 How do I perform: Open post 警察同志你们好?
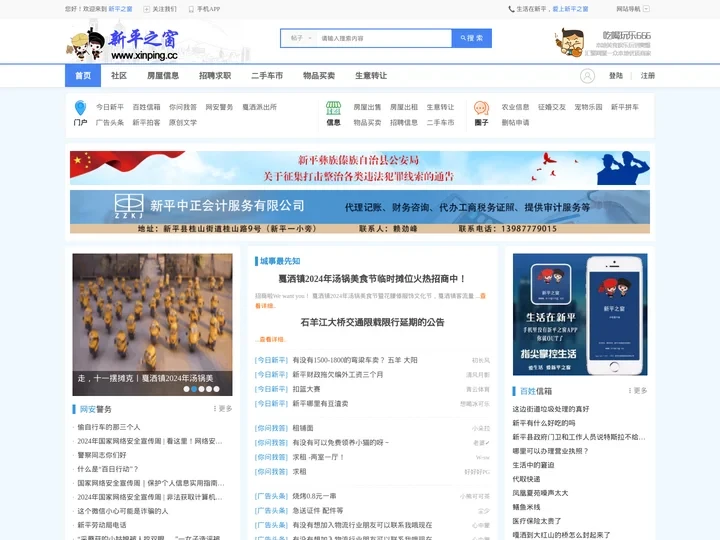pyautogui.click(x=101, y=455)
